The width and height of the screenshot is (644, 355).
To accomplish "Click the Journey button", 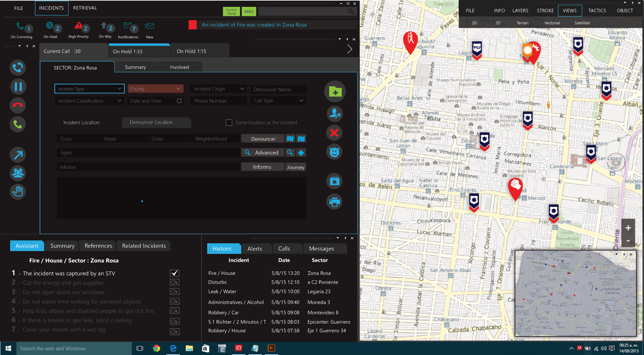I will (x=296, y=167).
